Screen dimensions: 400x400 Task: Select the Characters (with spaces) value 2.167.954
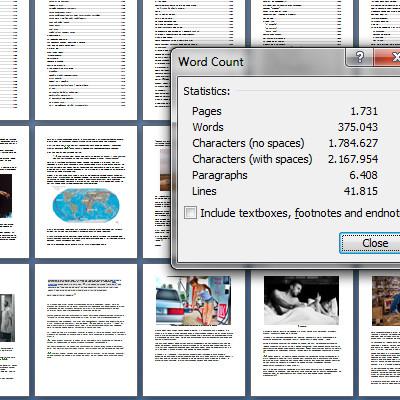353,159
